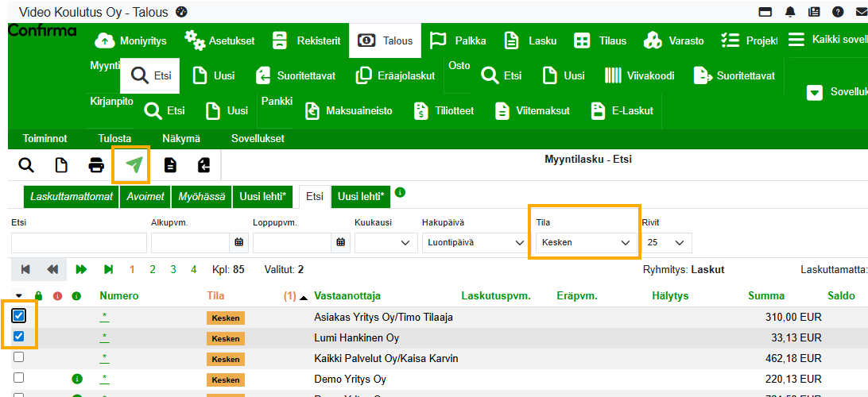Uncheck the Lumi Hankinen Oy row checkbox
Screen dimensions: 868x397
tap(19, 337)
